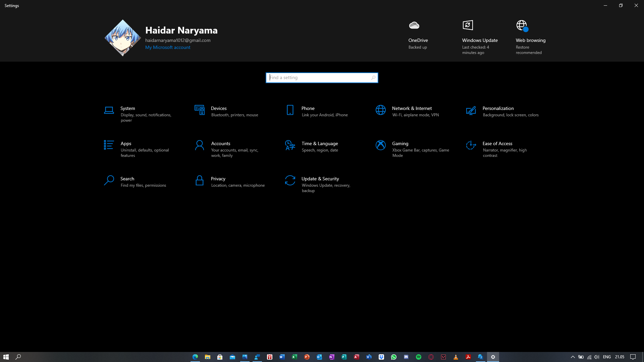Open the 21.05 clock flyout
The image size is (644, 362).
[x=620, y=357]
